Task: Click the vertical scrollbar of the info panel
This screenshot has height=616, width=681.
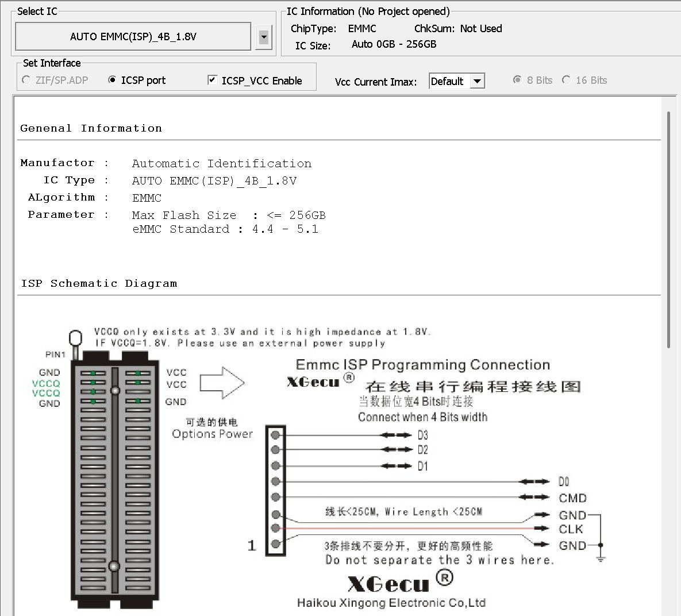Action: pyautogui.click(x=668, y=230)
